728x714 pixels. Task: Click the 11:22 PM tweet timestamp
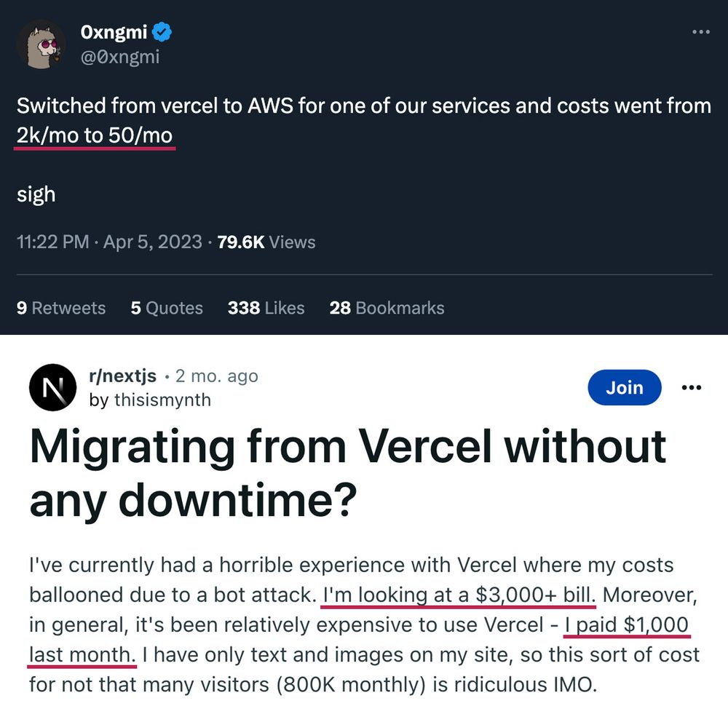(52, 242)
